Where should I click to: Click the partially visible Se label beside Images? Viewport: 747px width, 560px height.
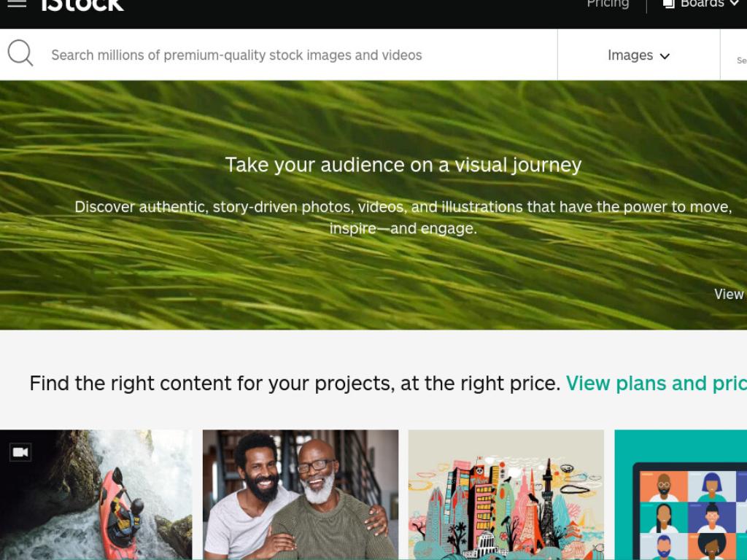click(742, 61)
